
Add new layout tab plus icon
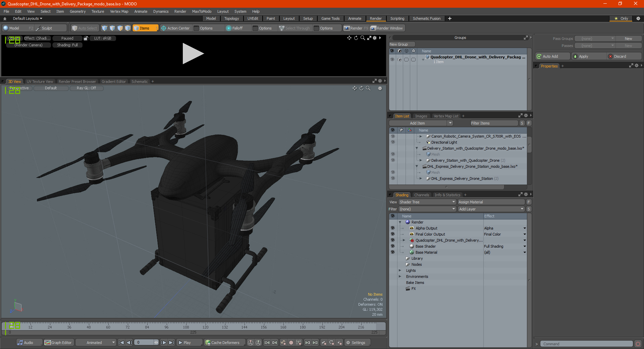pyautogui.click(x=450, y=18)
